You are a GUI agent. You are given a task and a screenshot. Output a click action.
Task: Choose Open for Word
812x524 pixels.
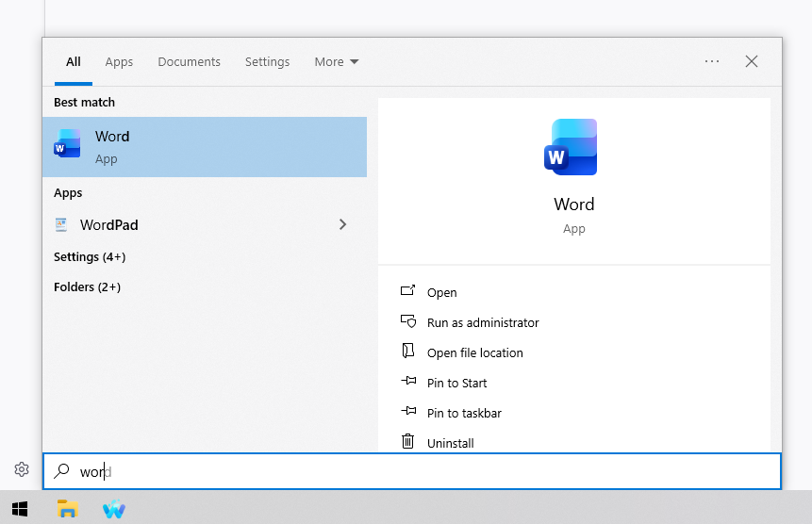441,293
